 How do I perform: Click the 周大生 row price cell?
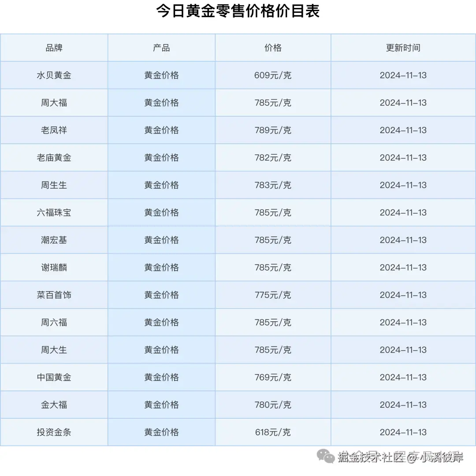pyautogui.click(x=272, y=350)
